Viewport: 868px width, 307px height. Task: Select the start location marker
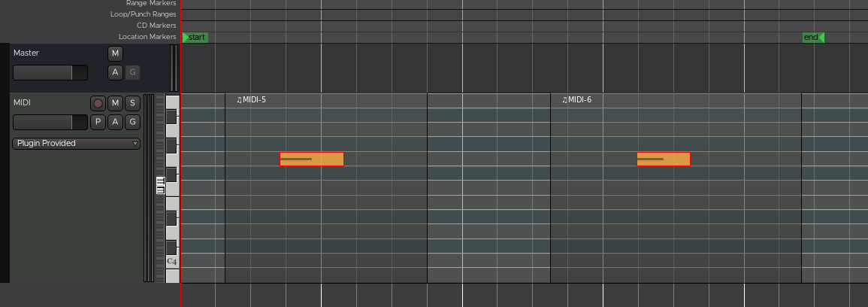(x=195, y=37)
